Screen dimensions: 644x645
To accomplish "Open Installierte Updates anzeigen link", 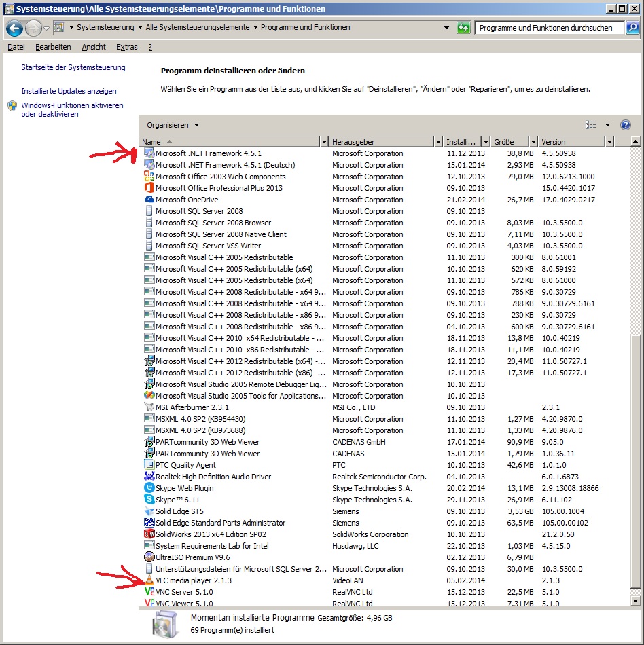I will (69, 91).
